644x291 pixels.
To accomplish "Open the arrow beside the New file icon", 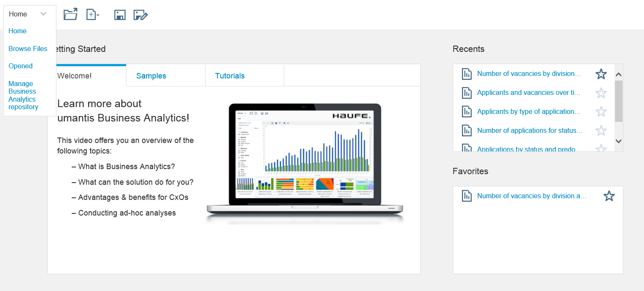I will pos(98,15).
